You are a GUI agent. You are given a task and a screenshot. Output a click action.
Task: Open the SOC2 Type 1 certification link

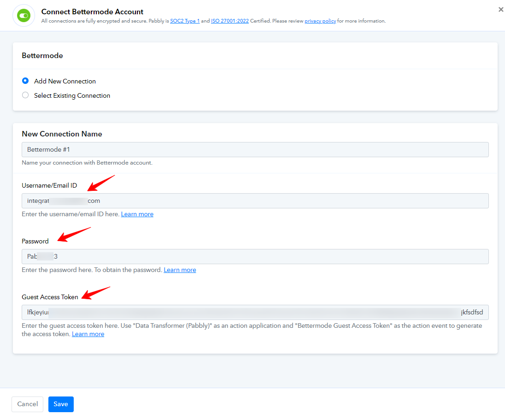pos(185,21)
